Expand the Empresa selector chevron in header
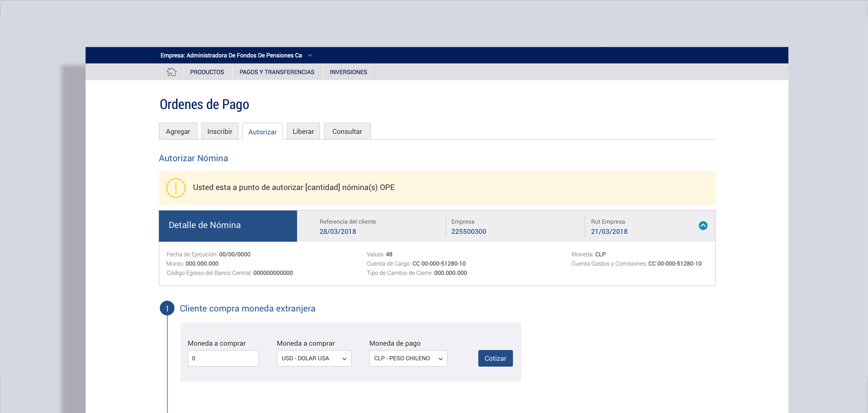 click(x=310, y=55)
